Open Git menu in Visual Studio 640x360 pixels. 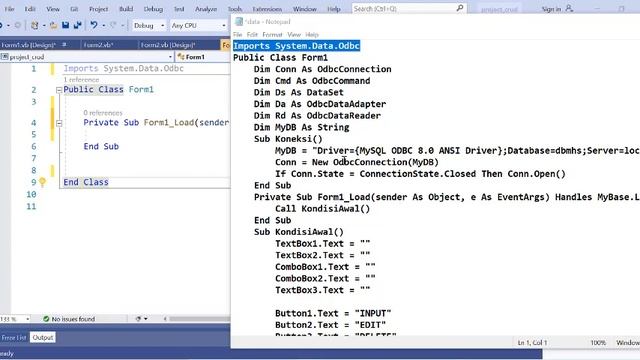pyautogui.click(x=74, y=9)
